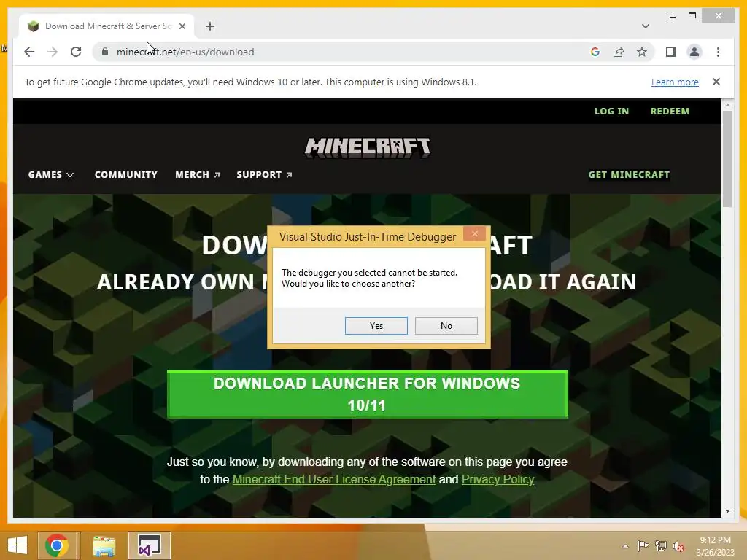The width and height of the screenshot is (747, 560).
Task: Open the MERCH external link
Action: pyautogui.click(x=197, y=175)
